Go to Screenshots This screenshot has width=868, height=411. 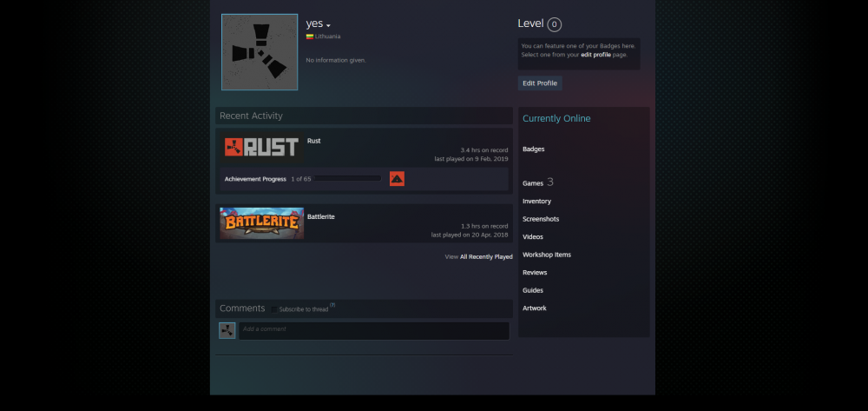(x=541, y=219)
